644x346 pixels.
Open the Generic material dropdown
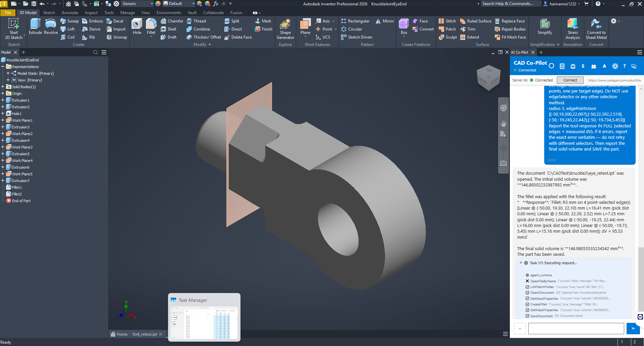pos(152,4)
